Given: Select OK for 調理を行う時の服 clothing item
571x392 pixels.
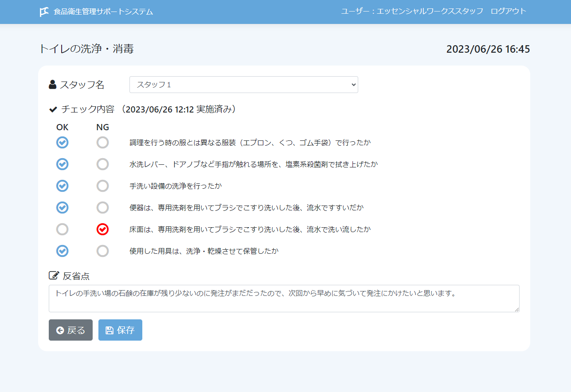Looking at the screenshot, I should point(63,143).
